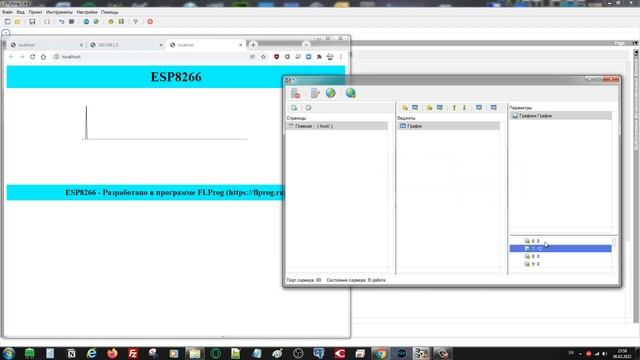Image resolution: width=640 pixels, height=360 pixels.
Task: Open the Windows Start button
Action: tap(9, 353)
